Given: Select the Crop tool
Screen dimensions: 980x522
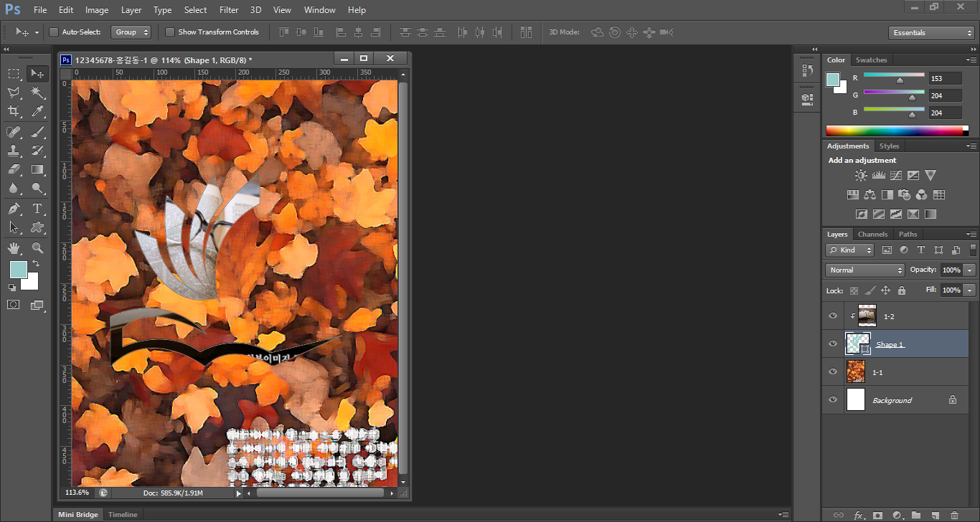Looking at the screenshot, I should click(14, 111).
